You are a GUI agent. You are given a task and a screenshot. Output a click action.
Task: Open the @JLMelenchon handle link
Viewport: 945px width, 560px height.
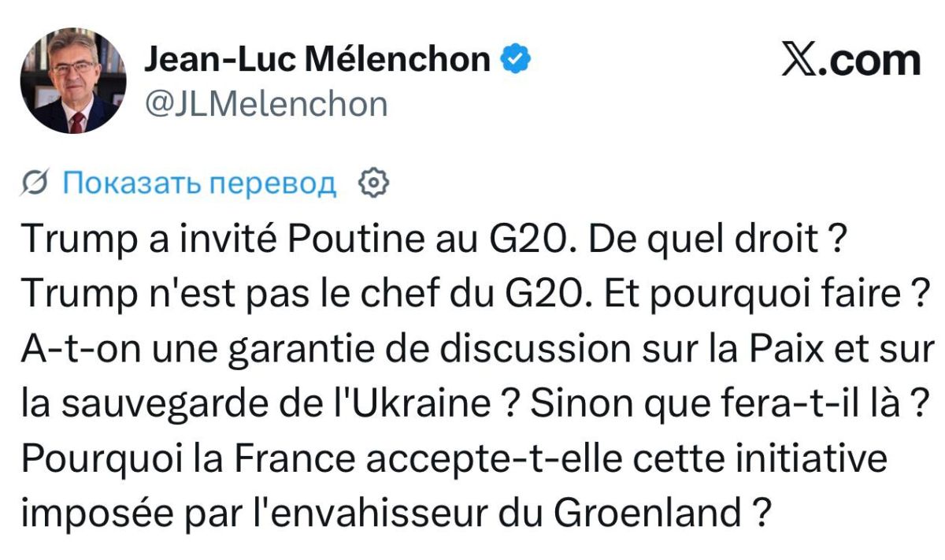266,103
